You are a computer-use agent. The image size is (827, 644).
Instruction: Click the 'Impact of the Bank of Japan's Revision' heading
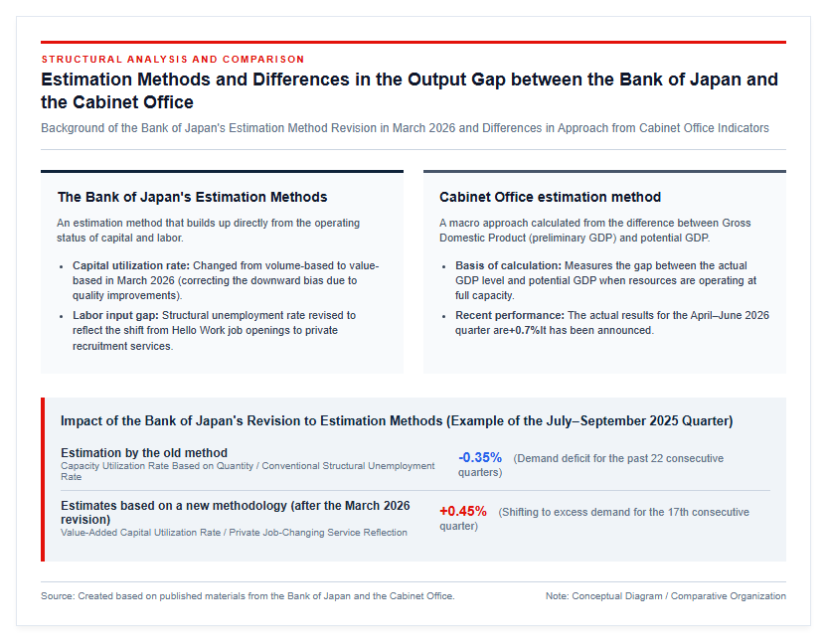click(397, 421)
